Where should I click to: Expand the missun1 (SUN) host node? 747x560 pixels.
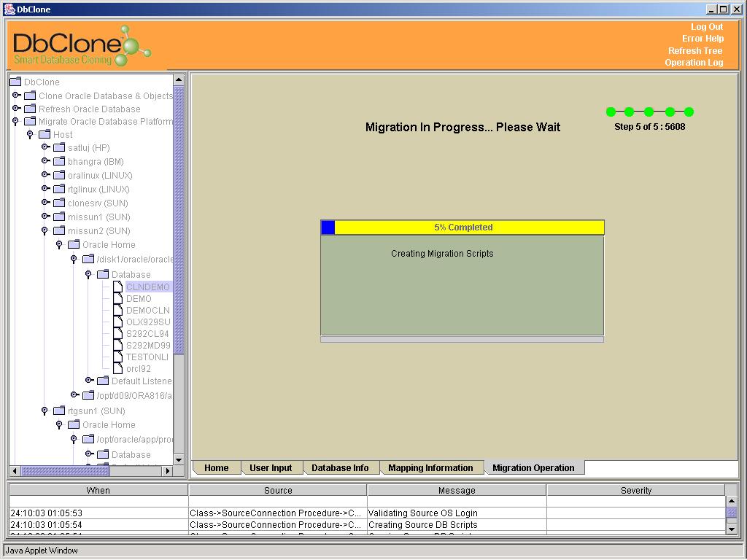point(46,217)
